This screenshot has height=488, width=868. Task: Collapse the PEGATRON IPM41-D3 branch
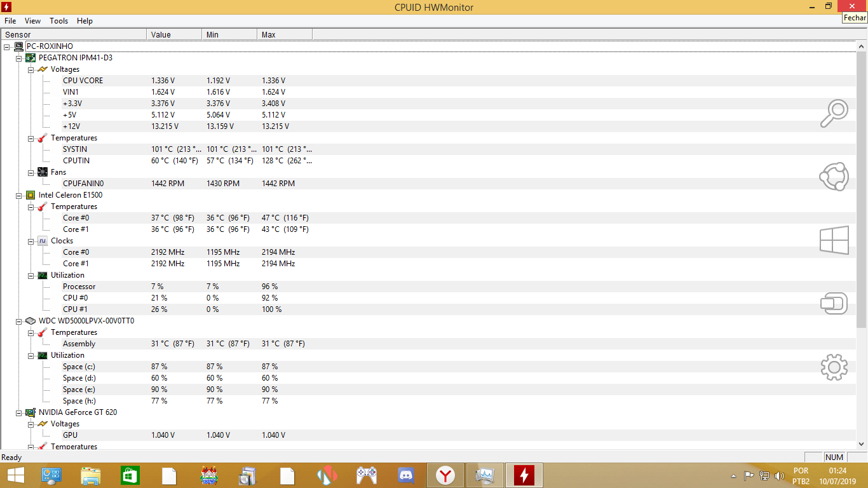pos(19,58)
